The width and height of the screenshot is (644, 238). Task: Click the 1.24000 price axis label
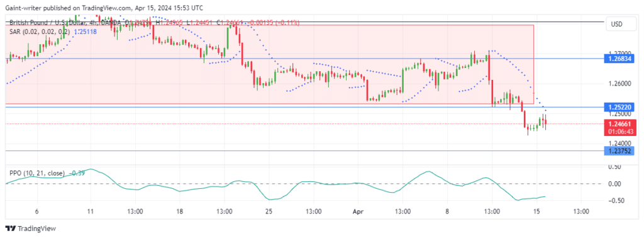(x=619, y=143)
